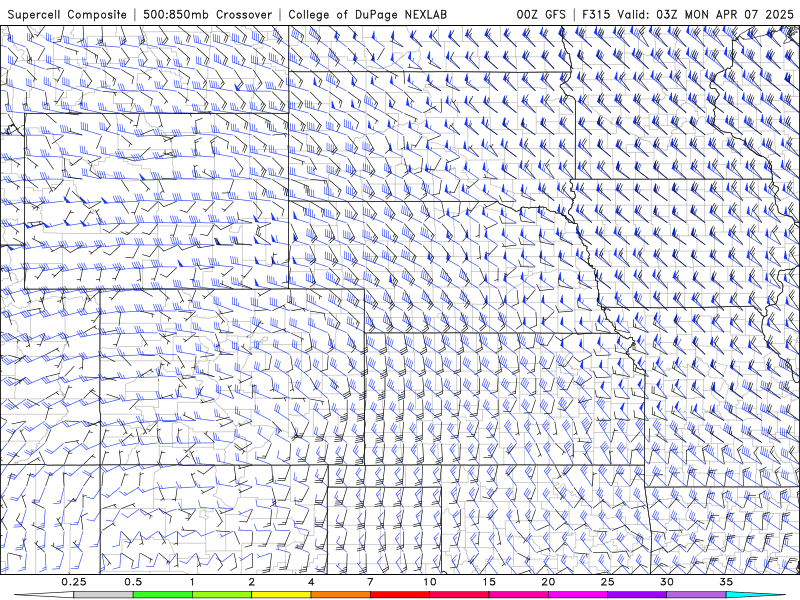Click the "10" scale value
The image size is (800, 600).
tap(430, 582)
